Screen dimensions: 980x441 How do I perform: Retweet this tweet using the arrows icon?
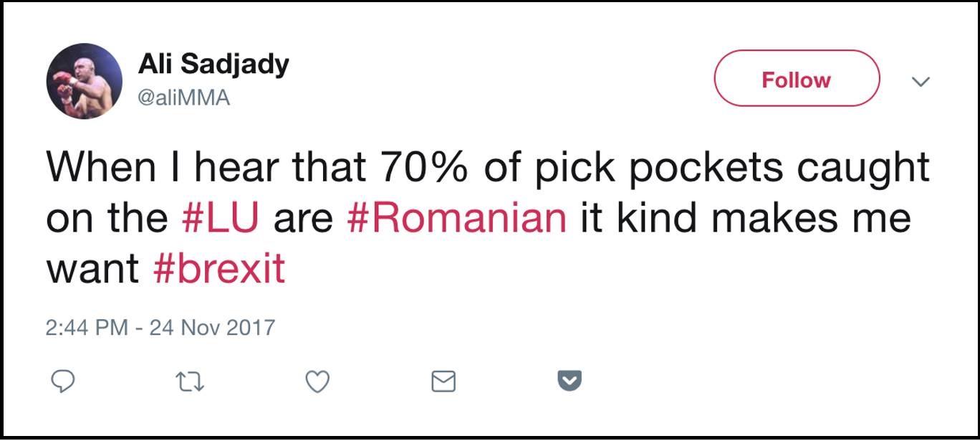pos(190,381)
